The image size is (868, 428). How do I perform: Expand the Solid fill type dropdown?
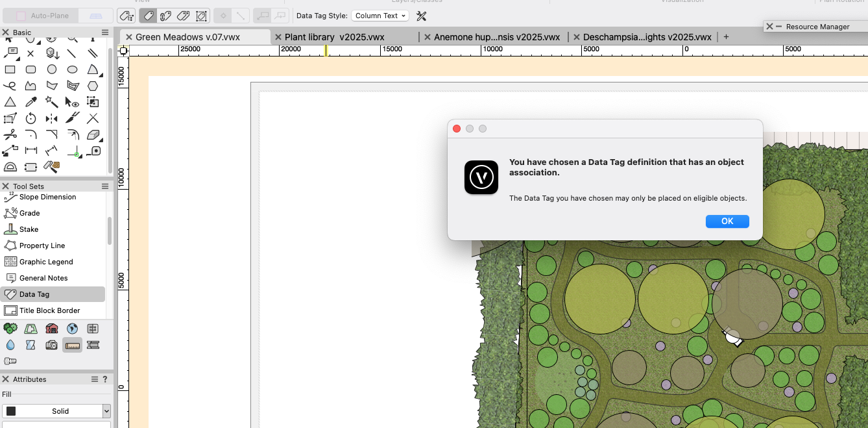(x=106, y=411)
